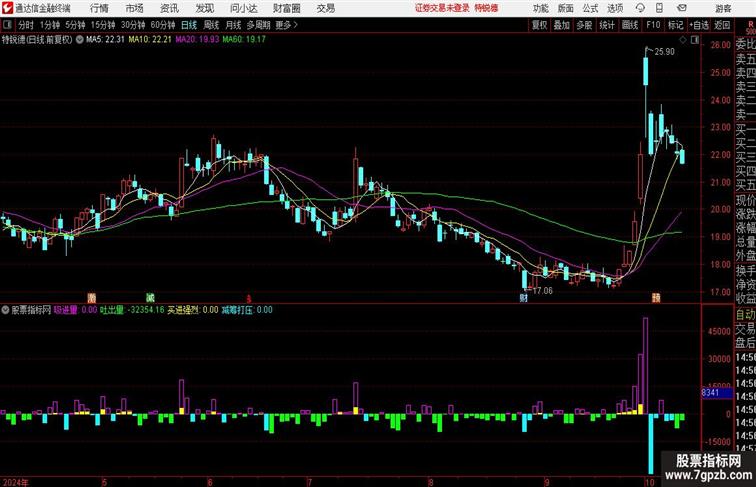
Task: Open the 功能 menu
Action: (540, 8)
